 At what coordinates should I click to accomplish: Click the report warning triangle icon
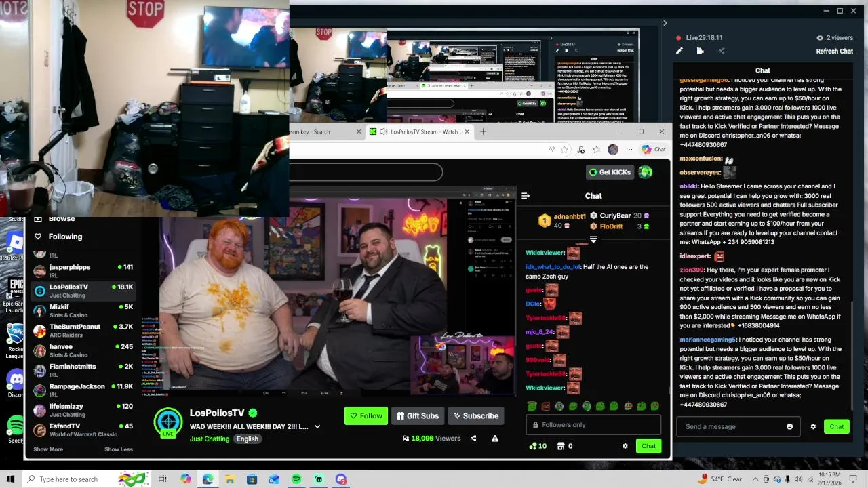click(x=495, y=439)
